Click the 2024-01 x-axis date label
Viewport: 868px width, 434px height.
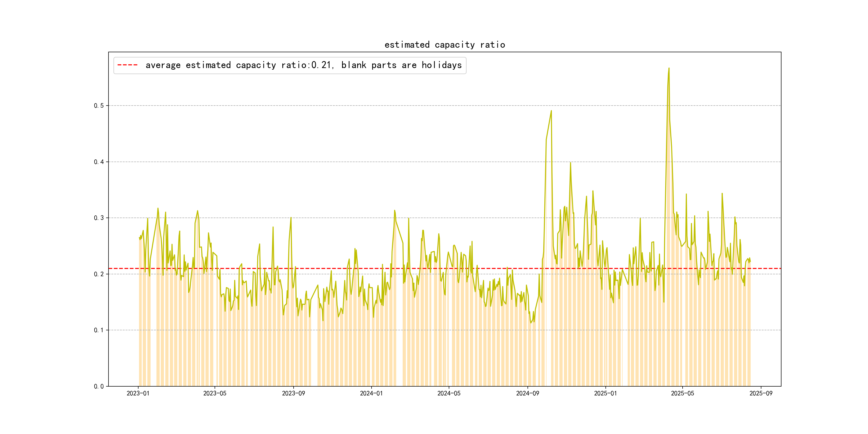click(x=371, y=393)
